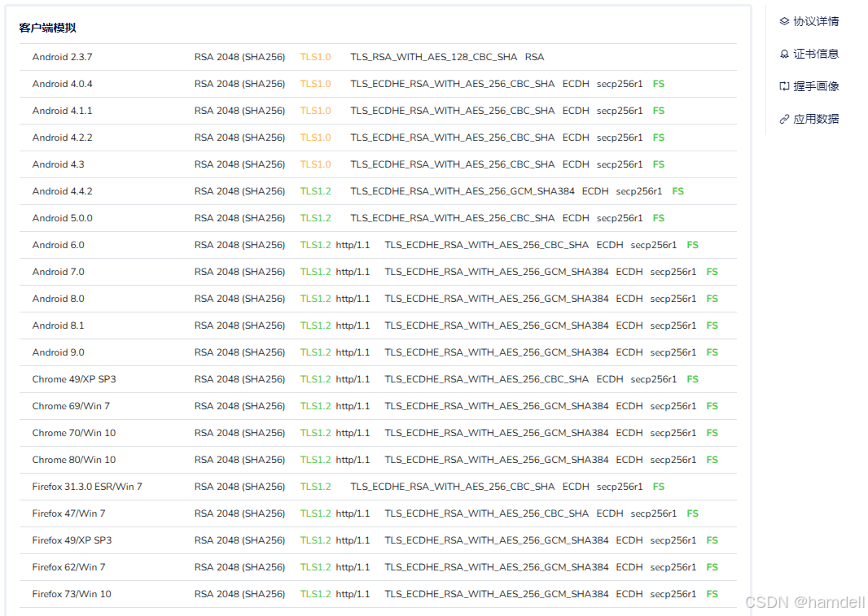Click Firefox 73/Win 10 client name

point(72,594)
